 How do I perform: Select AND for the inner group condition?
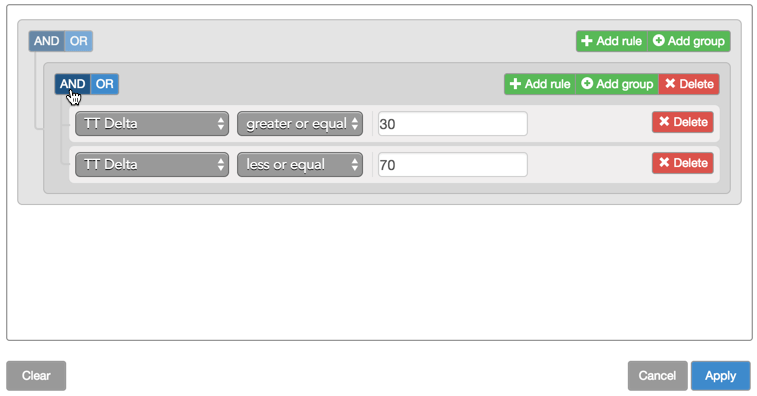tap(72, 84)
